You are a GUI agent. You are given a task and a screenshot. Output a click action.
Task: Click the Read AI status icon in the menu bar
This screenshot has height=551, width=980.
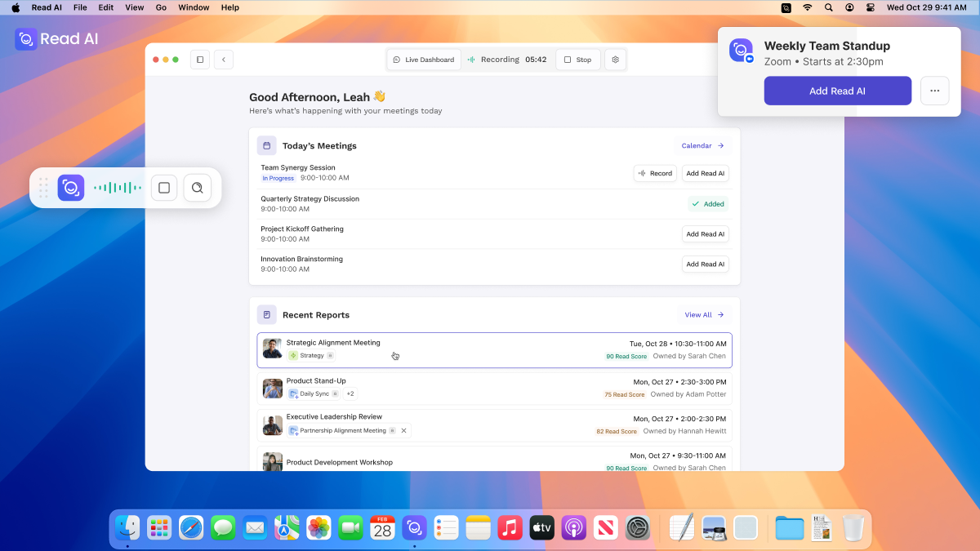786,7
